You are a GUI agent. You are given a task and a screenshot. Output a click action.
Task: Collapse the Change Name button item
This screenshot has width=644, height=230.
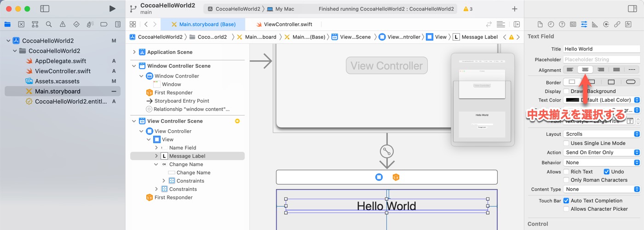click(x=156, y=164)
